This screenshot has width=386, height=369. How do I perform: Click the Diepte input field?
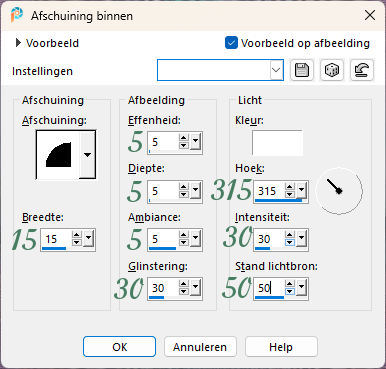click(x=163, y=191)
